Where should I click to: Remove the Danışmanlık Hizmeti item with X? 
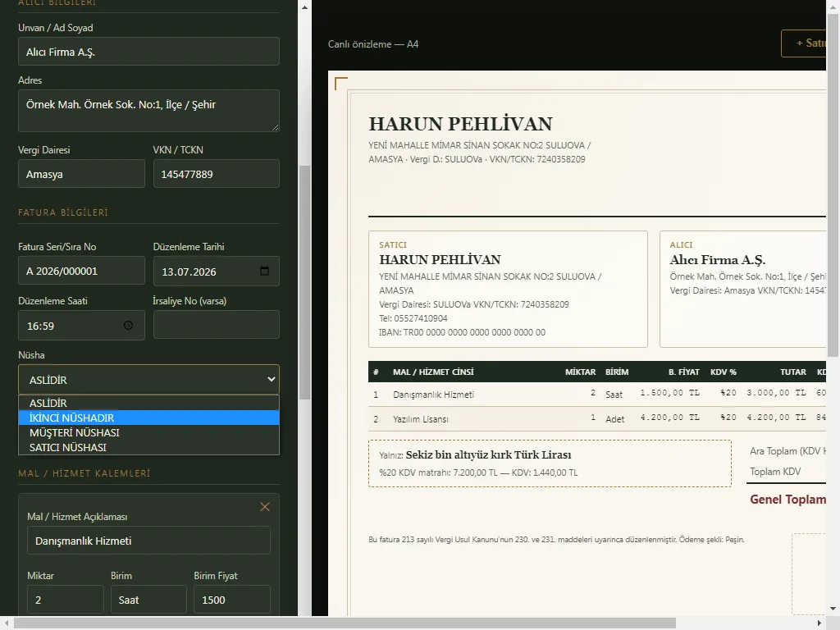coord(265,507)
